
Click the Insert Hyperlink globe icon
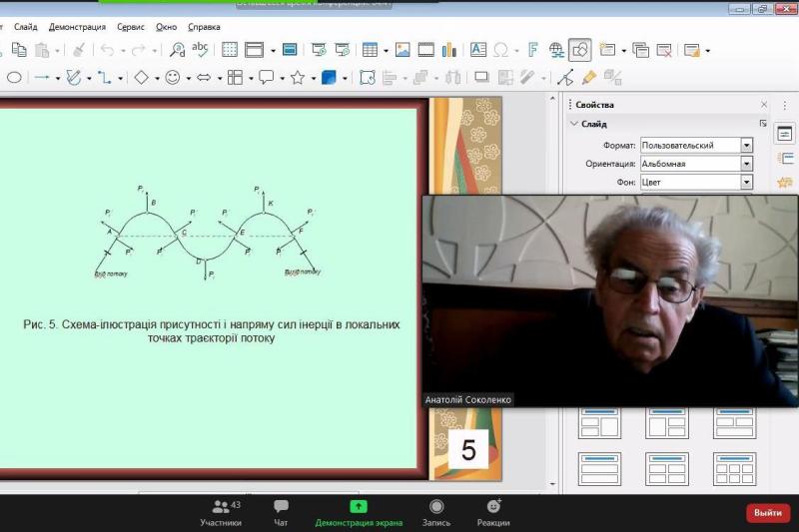tap(556, 50)
